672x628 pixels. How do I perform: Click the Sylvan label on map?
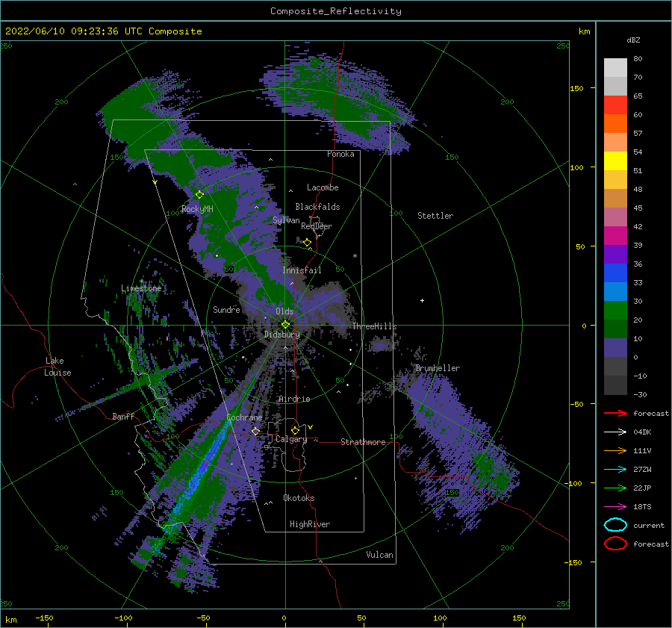(x=286, y=220)
